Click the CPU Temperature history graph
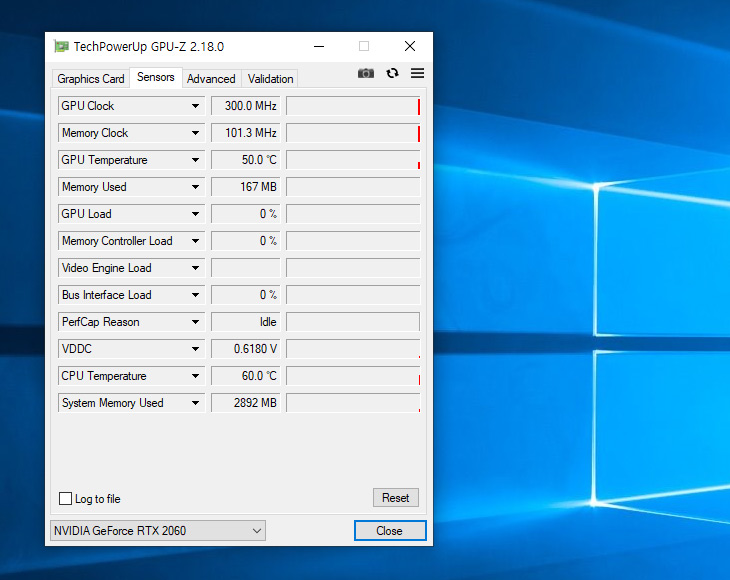Image resolution: width=730 pixels, height=580 pixels. 353,376
